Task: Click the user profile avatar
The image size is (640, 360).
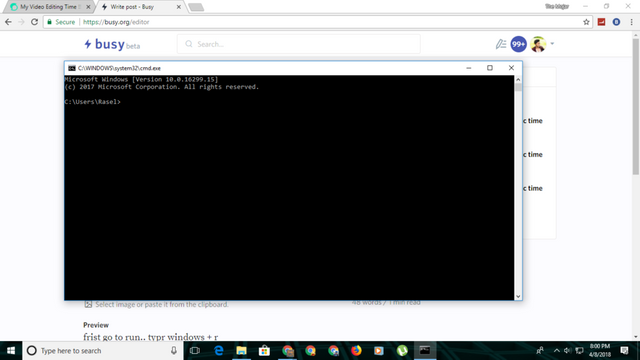Action: point(538,44)
